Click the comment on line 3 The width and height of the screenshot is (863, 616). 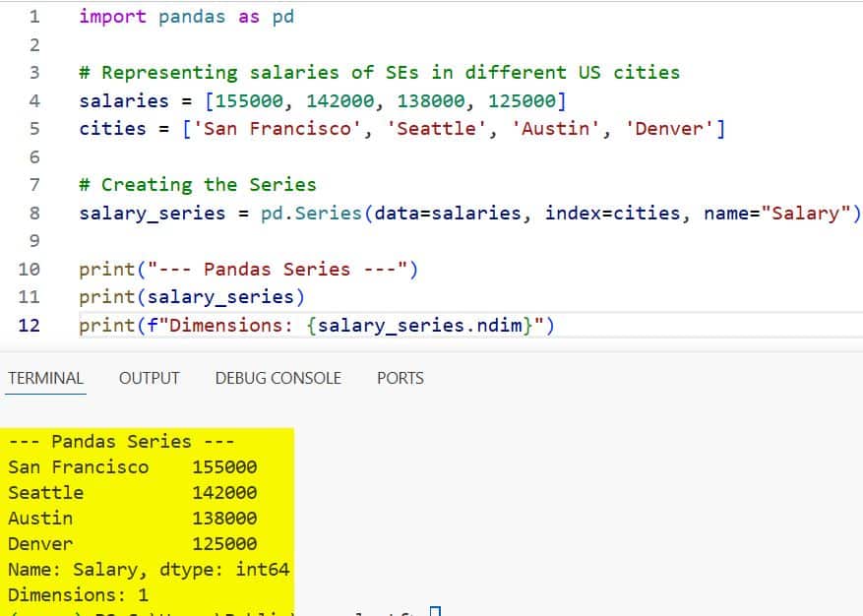click(379, 72)
